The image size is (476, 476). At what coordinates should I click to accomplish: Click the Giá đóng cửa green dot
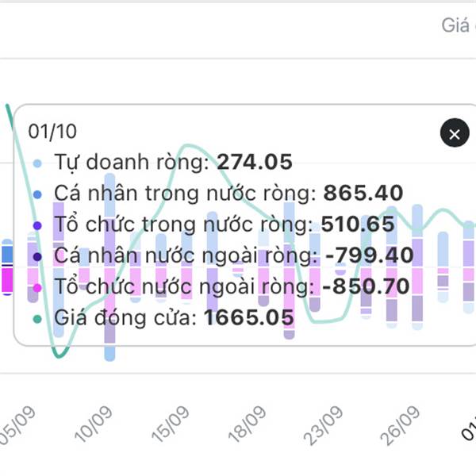click(38, 319)
